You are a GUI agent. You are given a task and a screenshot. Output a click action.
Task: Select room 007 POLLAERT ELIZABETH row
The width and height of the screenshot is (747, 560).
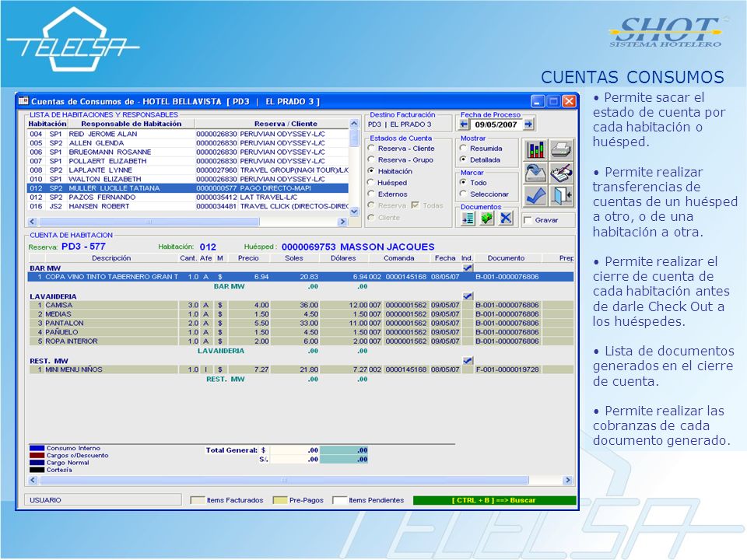click(188, 161)
